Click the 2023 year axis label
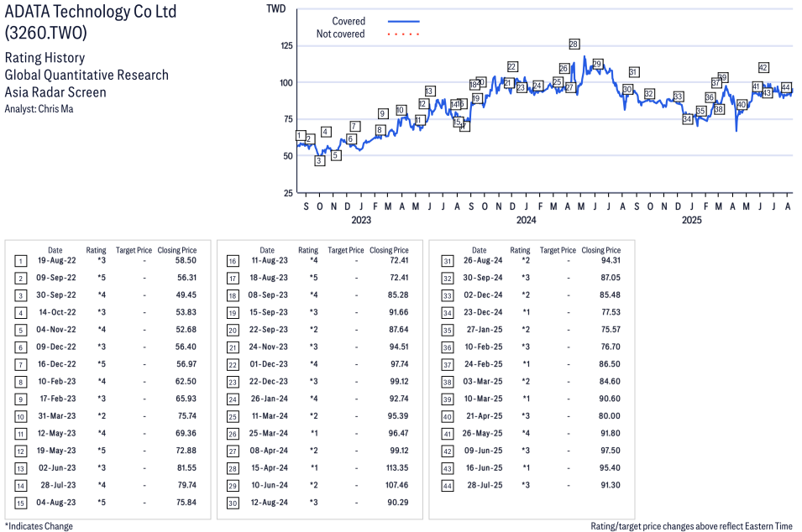This screenshot has height=532, width=802. click(360, 220)
